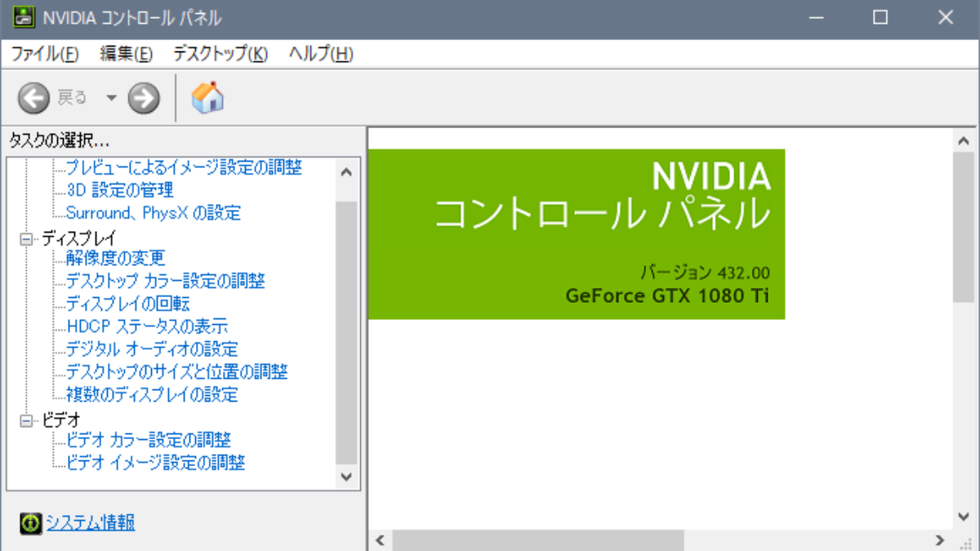Viewport: 980px width, 551px height.
Task: Click the バージョン 432.00 text
Action: [706, 272]
